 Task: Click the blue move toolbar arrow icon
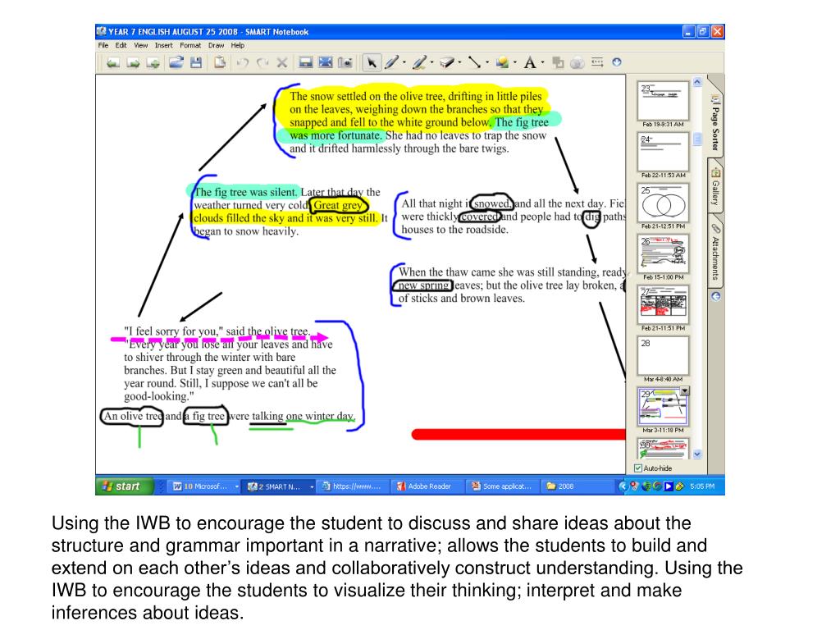[617, 62]
